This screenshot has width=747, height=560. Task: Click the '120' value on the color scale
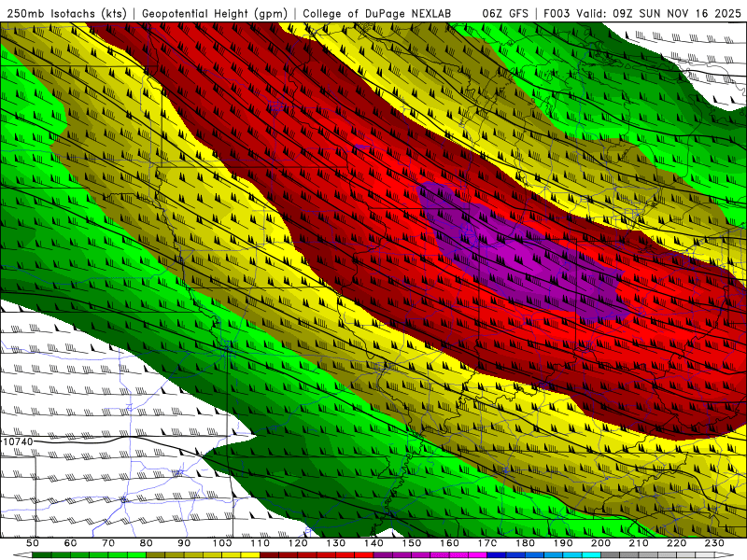click(298, 543)
